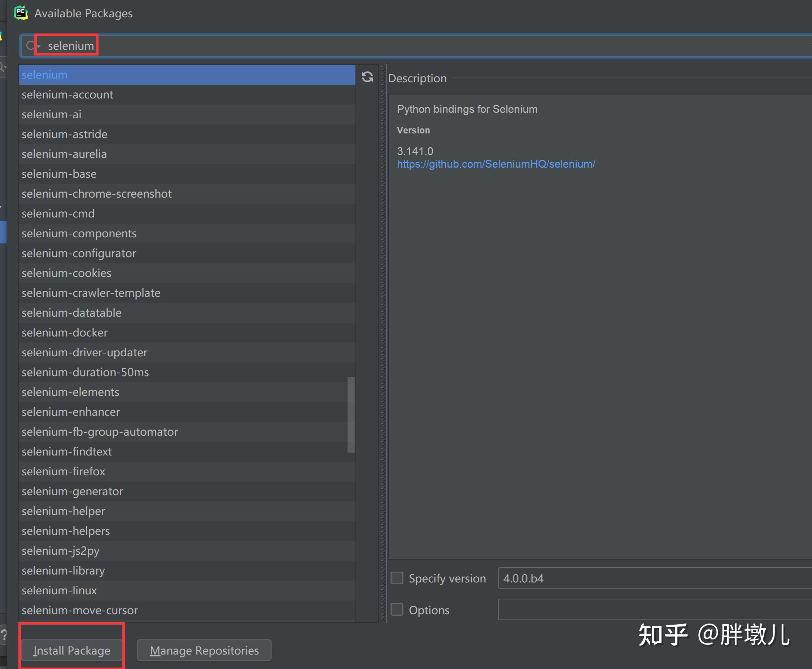The width and height of the screenshot is (812, 669).
Task: Click the reload package list icon
Action: click(367, 77)
